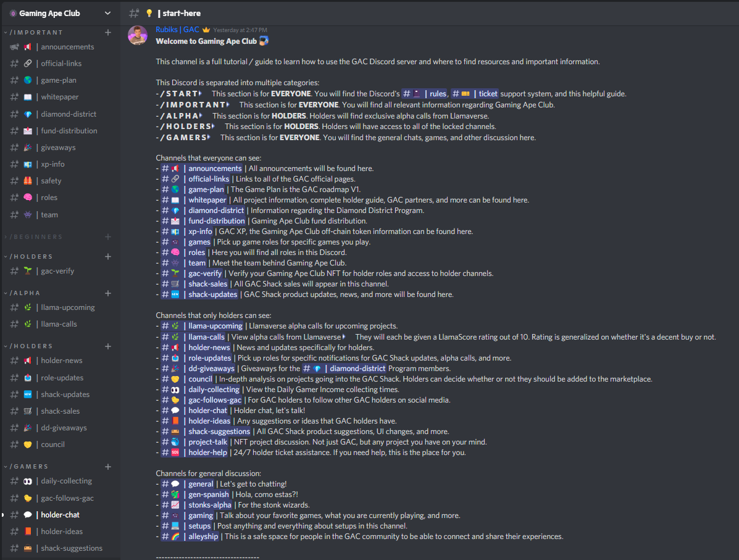Click the rules channel link in message
This screenshot has height=560, width=739.
(425, 94)
